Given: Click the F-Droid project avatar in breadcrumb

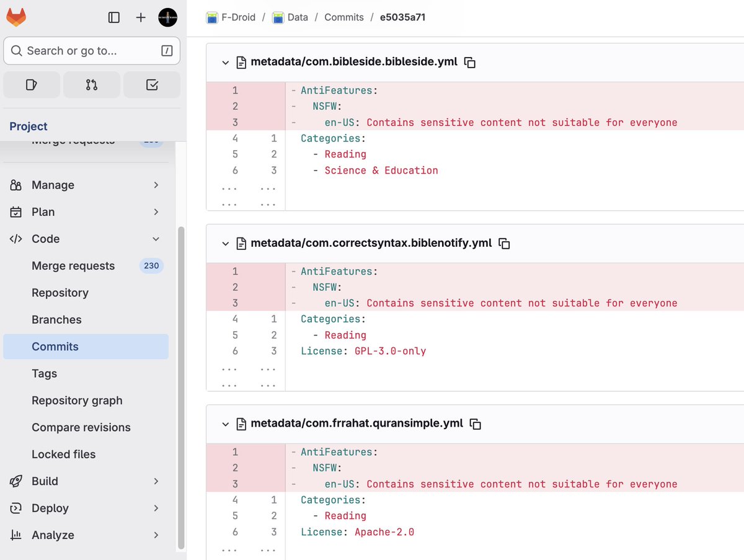Looking at the screenshot, I should 212,17.
